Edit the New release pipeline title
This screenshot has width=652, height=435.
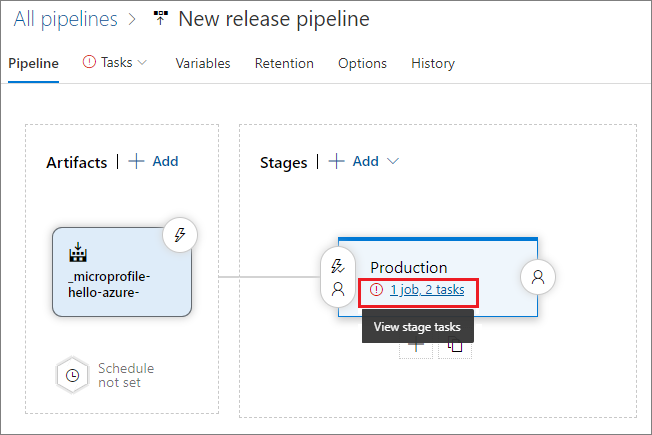tap(273, 19)
